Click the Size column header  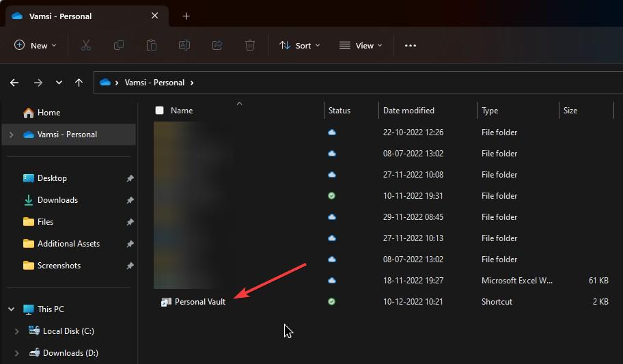(x=570, y=111)
